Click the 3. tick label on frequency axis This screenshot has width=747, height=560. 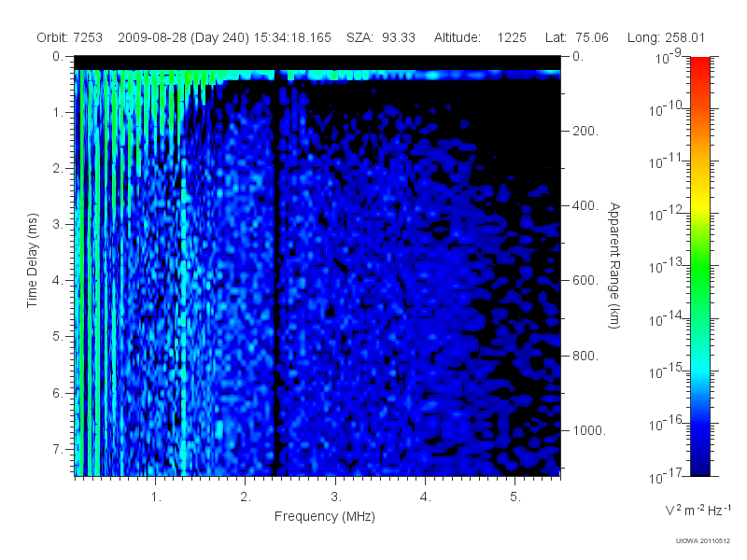tap(336, 497)
